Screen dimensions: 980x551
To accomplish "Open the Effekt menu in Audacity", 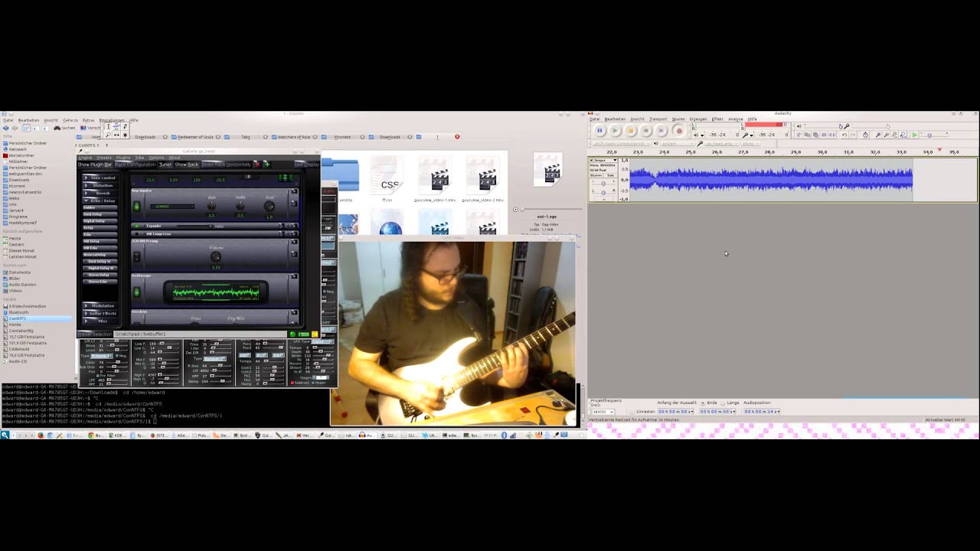I will click(717, 119).
